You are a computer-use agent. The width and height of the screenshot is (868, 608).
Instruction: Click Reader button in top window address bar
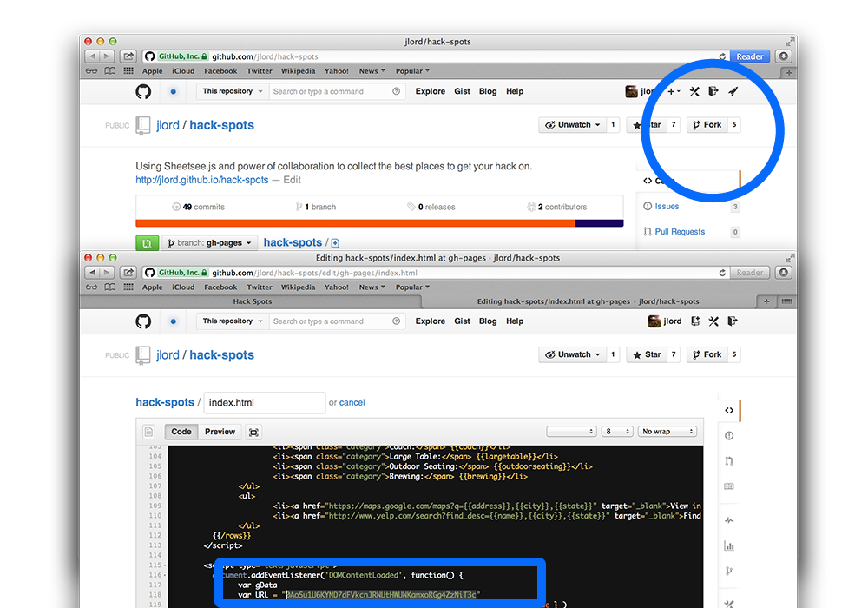(x=750, y=56)
